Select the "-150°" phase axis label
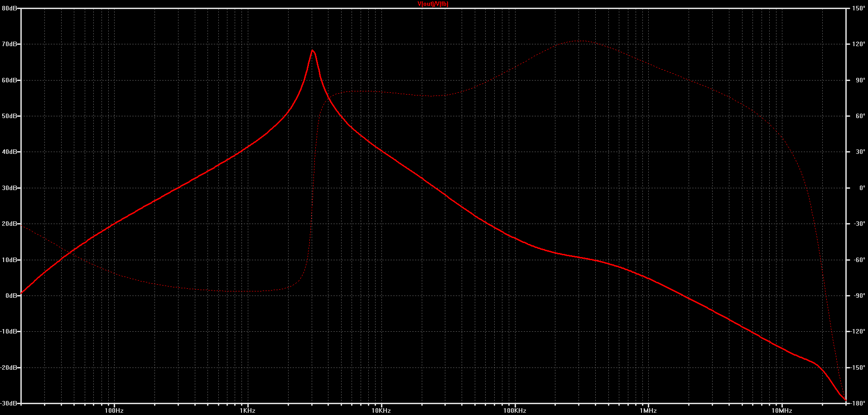 (858, 367)
